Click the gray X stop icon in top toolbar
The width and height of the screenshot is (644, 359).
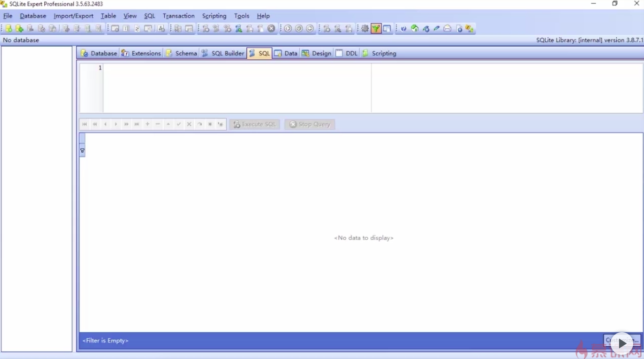click(x=271, y=29)
